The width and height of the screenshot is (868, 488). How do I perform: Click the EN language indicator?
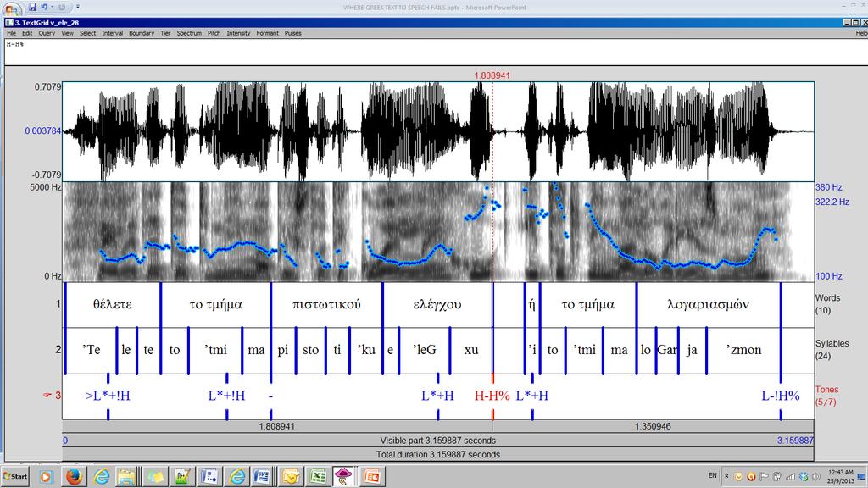tap(712, 476)
